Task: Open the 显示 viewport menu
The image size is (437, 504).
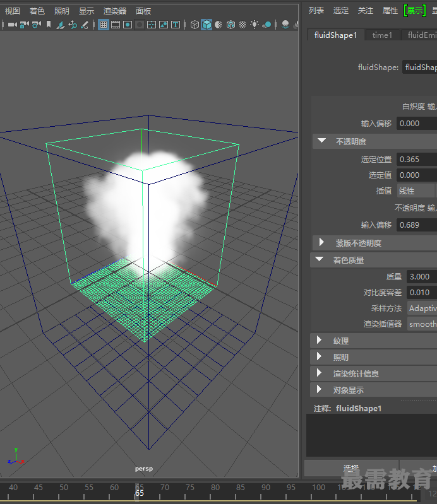Action: tap(87, 11)
